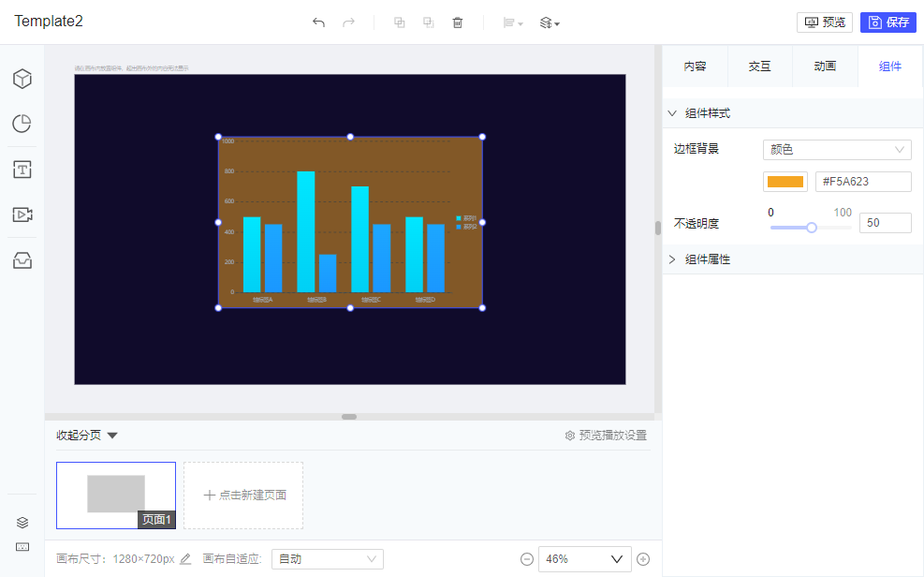Click the opacity value field showing 50
The image size is (924, 577).
[x=885, y=223]
